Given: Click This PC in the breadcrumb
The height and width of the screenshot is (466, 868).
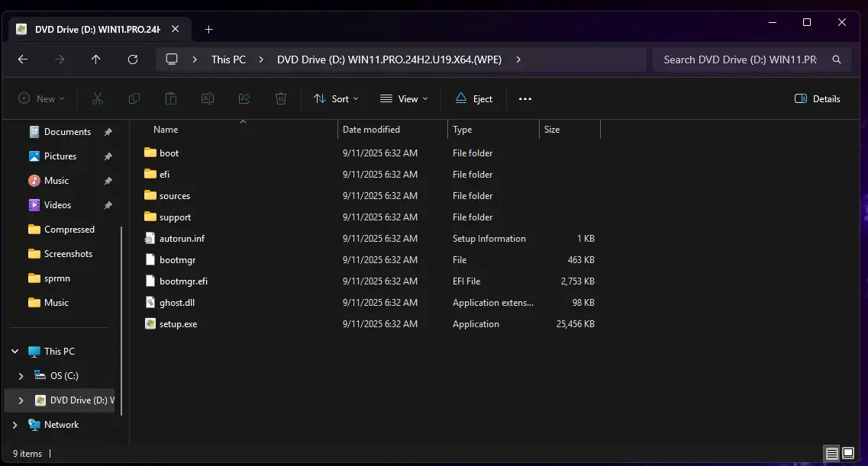Looking at the screenshot, I should 228,59.
